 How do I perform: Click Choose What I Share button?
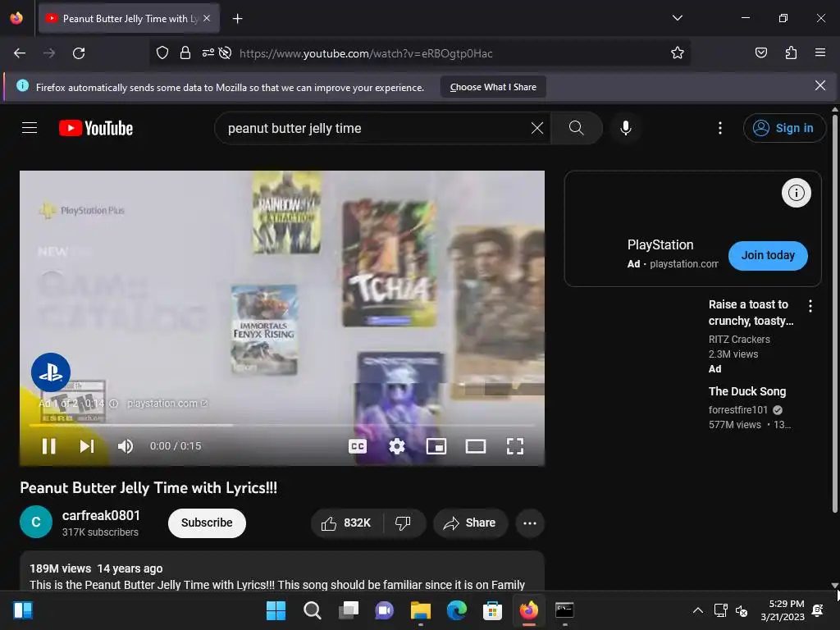pyautogui.click(x=493, y=87)
